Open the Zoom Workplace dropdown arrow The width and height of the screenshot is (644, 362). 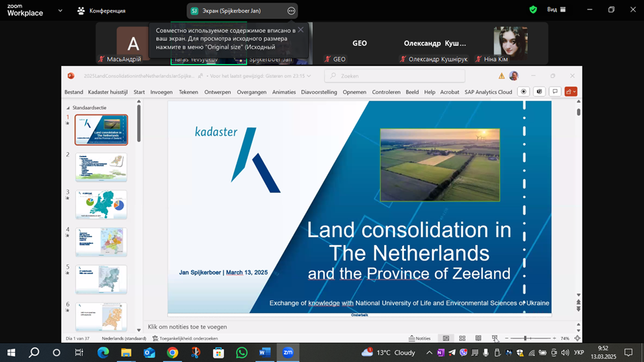click(x=60, y=11)
